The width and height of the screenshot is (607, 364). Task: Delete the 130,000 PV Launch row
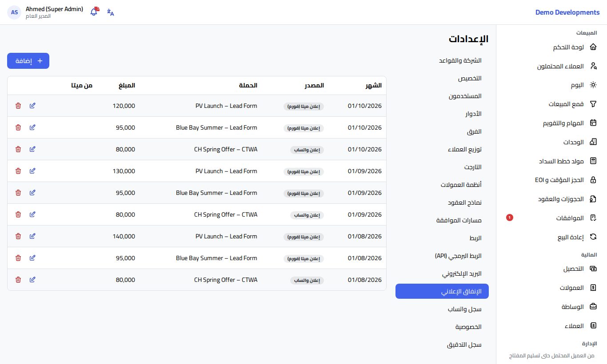tap(18, 171)
